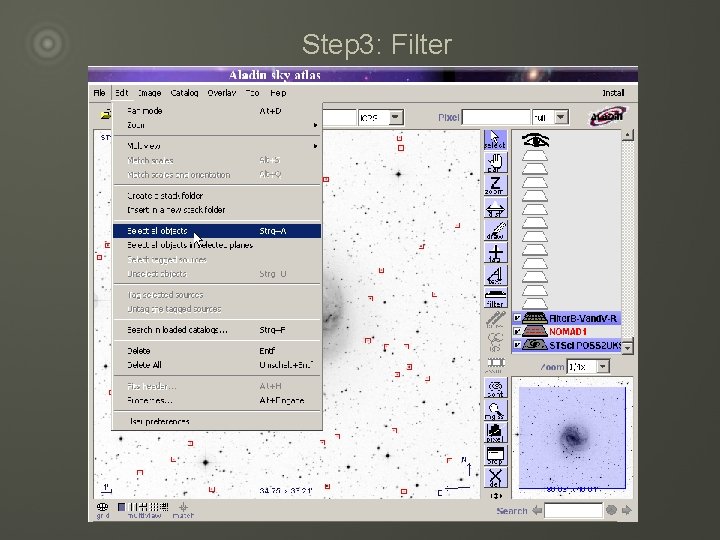Viewport: 720px width, 540px height.
Task: Open the Image menu
Action: (150, 93)
